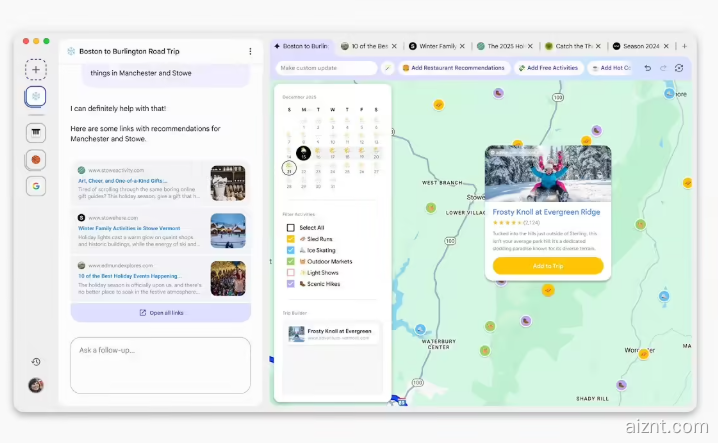Open the Google icon in sidebar

point(36,186)
